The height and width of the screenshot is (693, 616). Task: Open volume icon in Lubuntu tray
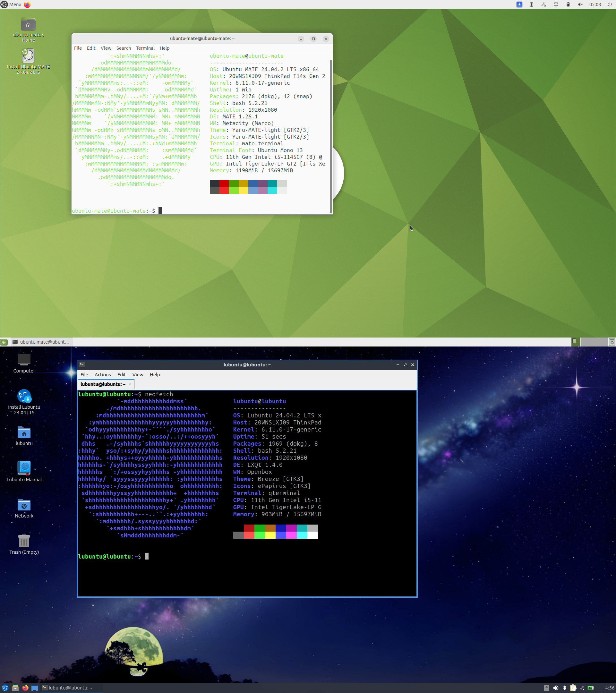[556, 688]
